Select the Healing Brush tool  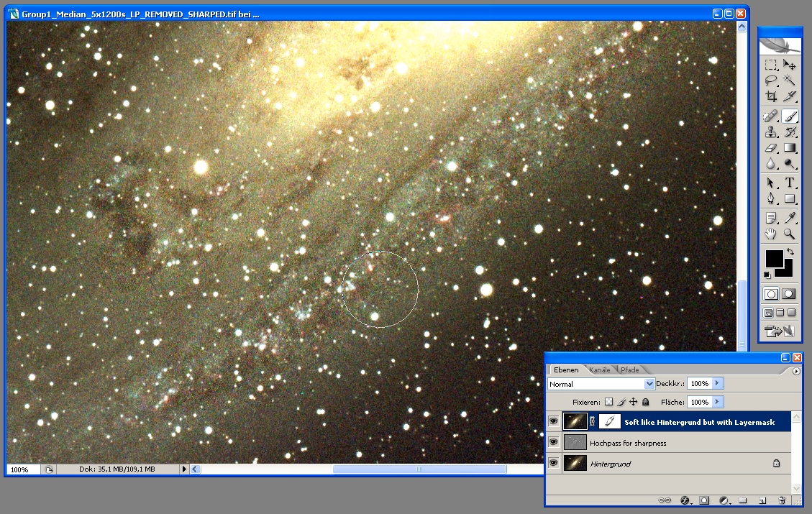771,116
